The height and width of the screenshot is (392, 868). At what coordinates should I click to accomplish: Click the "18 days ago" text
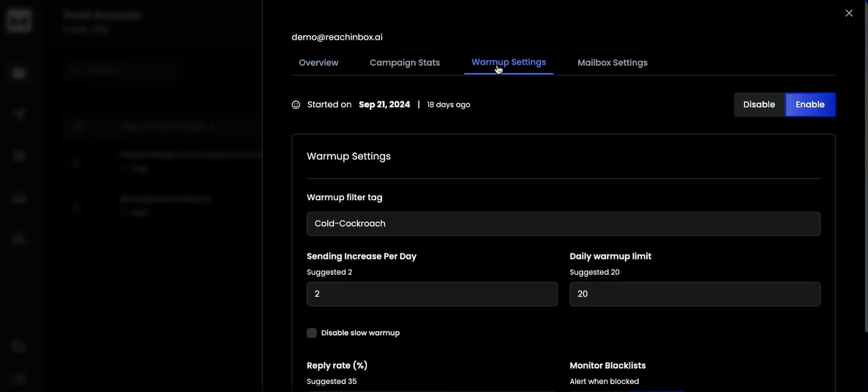[449, 104]
